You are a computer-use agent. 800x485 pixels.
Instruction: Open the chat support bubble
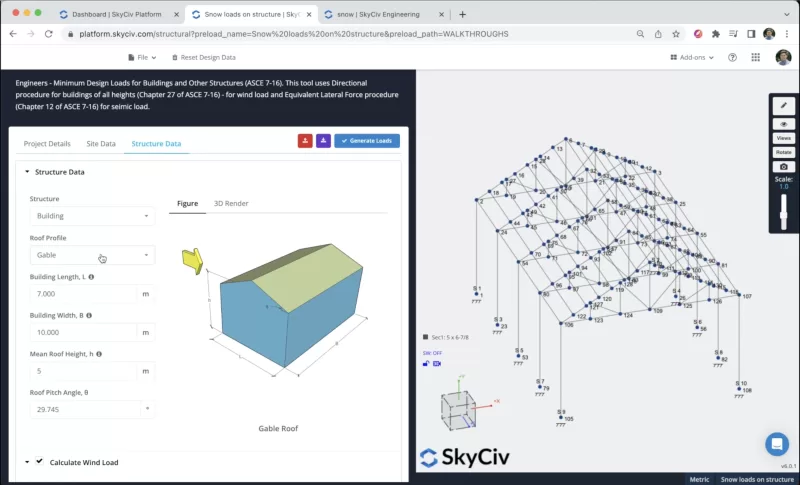[x=777, y=444]
